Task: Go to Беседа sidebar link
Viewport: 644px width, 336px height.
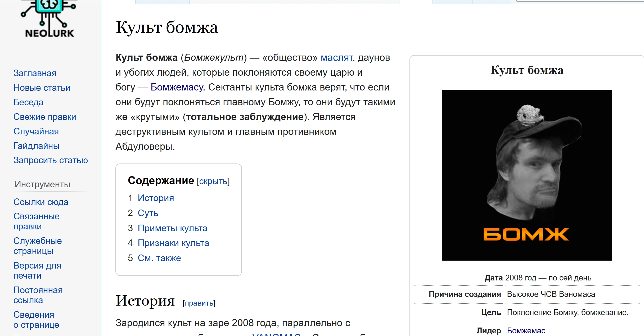Action: coord(29,102)
